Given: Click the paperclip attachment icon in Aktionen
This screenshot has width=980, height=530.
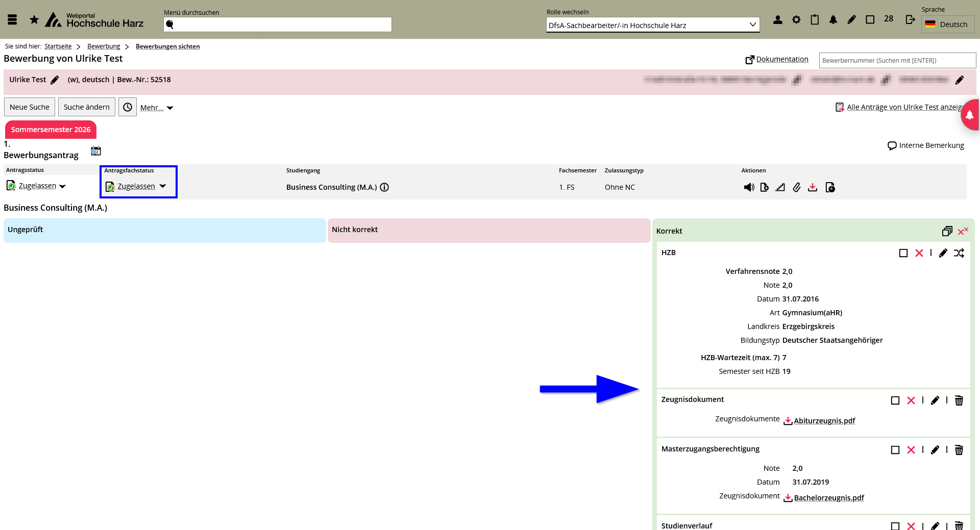Looking at the screenshot, I should click(x=796, y=187).
